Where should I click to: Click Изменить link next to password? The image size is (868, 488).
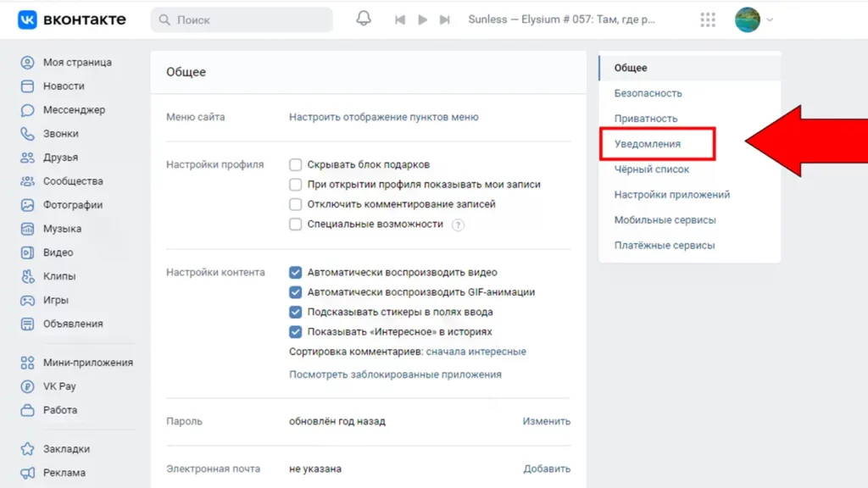pyautogui.click(x=546, y=421)
